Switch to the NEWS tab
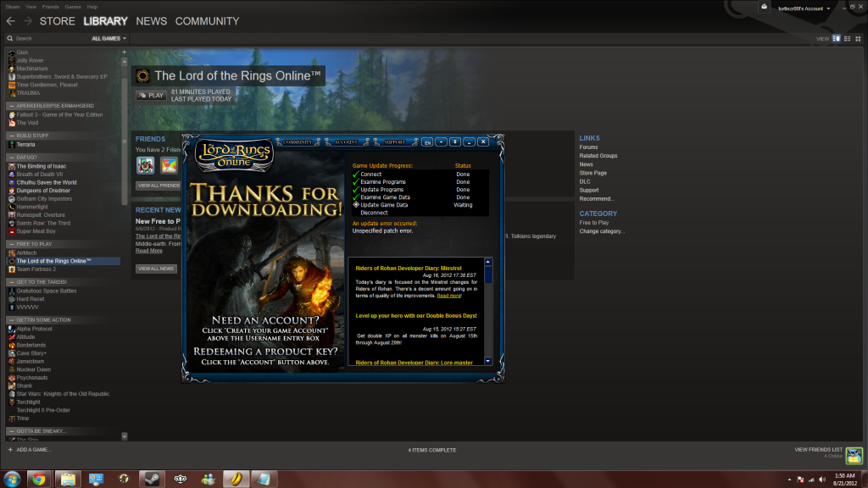Image resolution: width=868 pixels, height=488 pixels. click(x=151, y=21)
